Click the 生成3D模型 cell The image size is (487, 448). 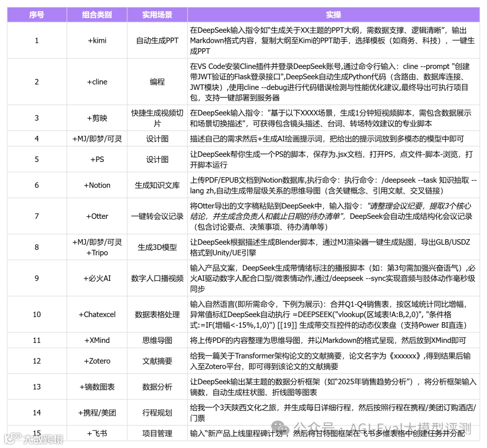click(x=157, y=247)
